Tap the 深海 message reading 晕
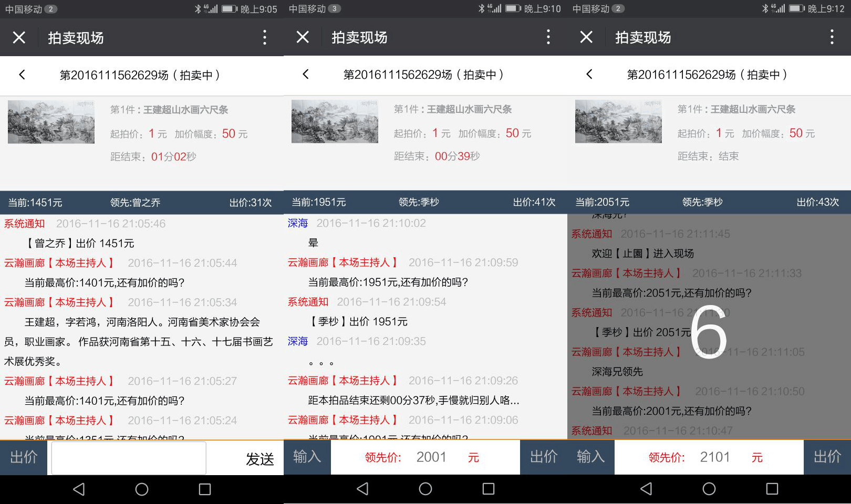Viewport: 851px width, 504px height. coord(313,243)
